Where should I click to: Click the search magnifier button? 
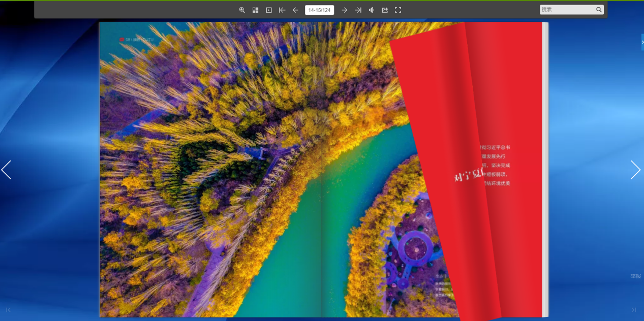599,10
